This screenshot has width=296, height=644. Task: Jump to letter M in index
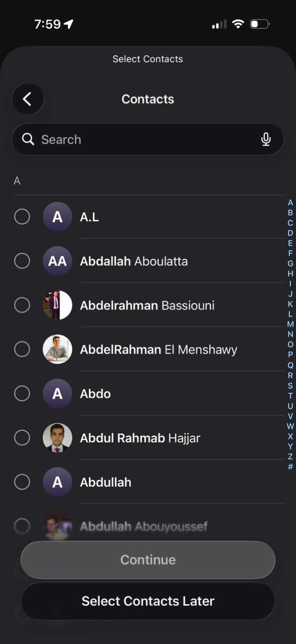click(291, 324)
